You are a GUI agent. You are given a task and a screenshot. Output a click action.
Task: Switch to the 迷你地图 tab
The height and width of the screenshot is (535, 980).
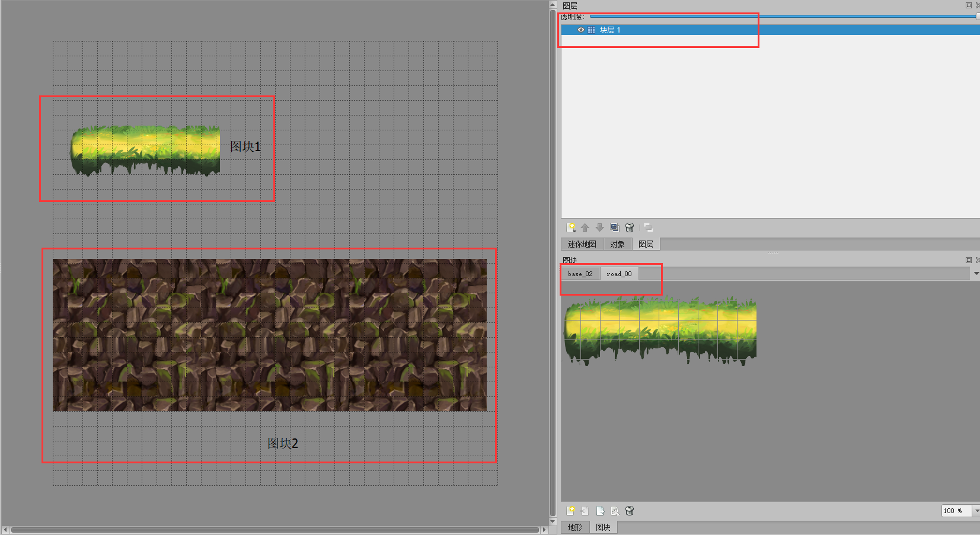[x=582, y=244]
